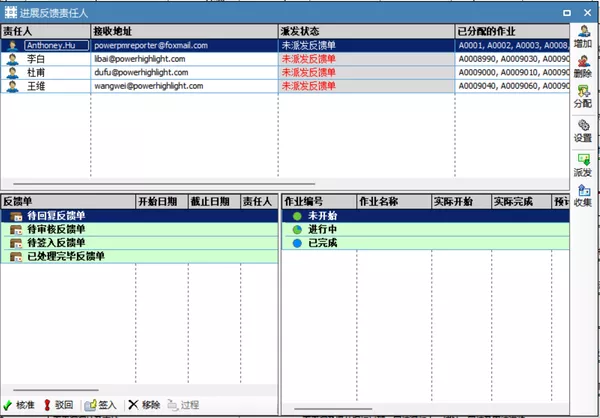
Task: Click the 移除 remove button
Action: pyautogui.click(x=144, y=405)
